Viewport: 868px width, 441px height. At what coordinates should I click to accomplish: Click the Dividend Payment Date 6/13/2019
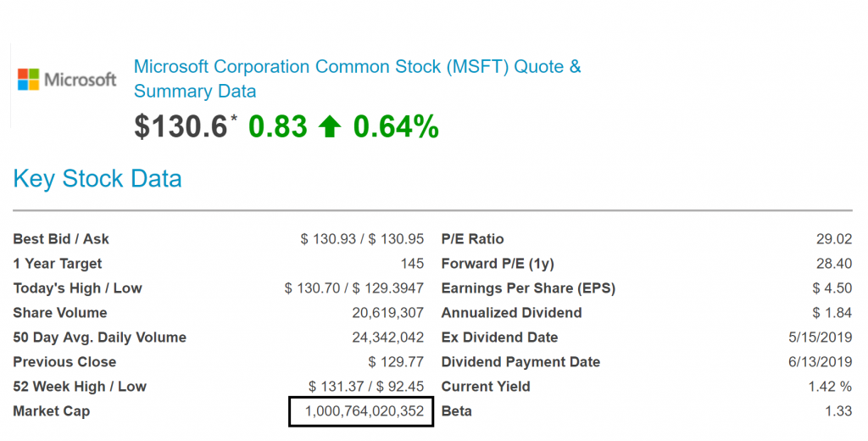coord(821,362)
